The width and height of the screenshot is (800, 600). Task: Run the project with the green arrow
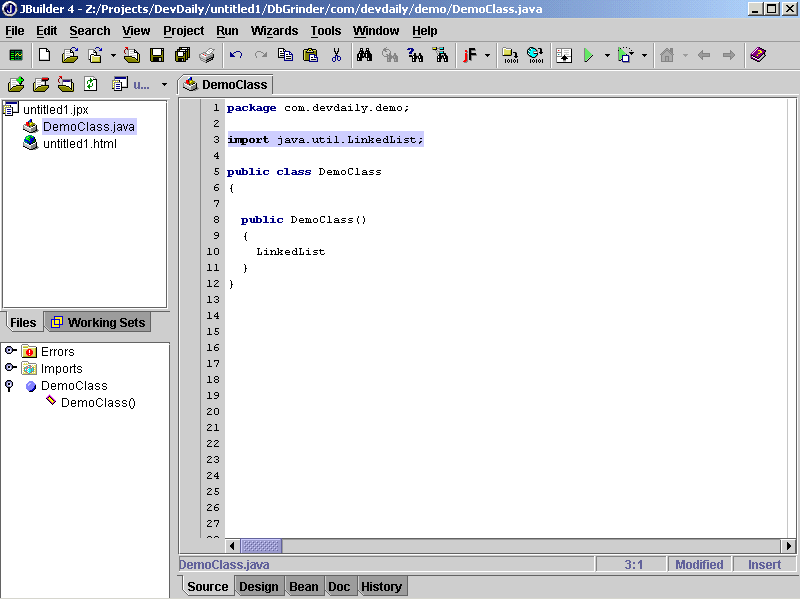[588, 55]
